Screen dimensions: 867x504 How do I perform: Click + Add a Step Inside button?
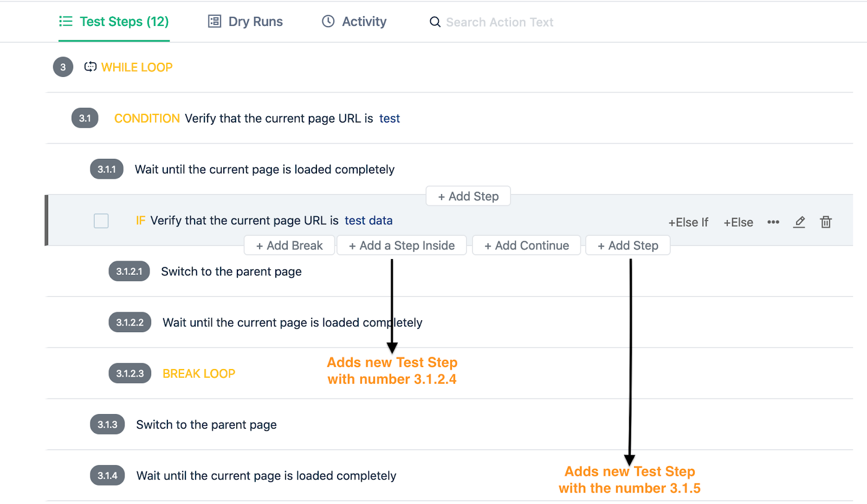402,245
